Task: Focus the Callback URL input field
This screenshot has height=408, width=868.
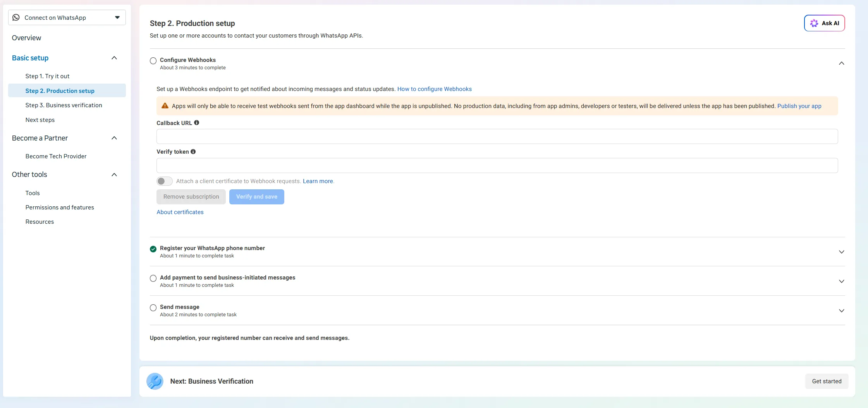Action: [x=497, y=137]
